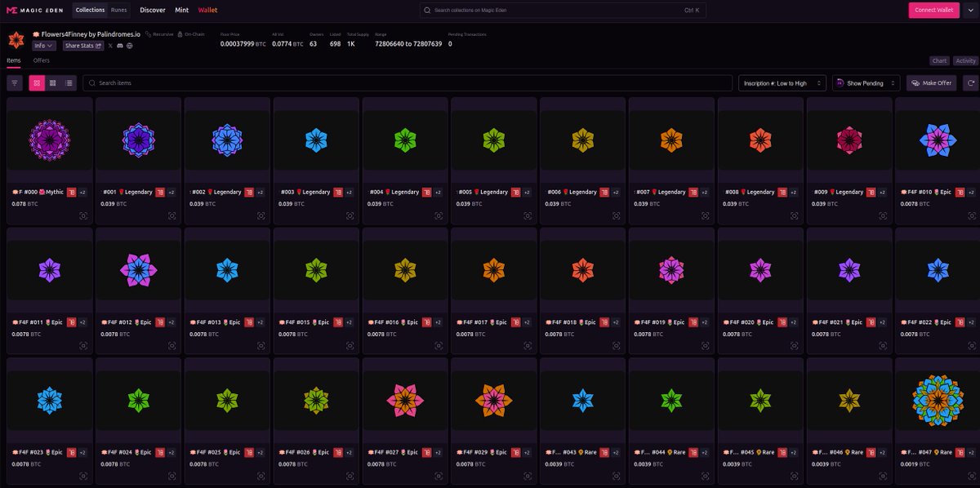This screenshot has width=980, height=488.
Task: Click the Recursive label
Action: pos(159,34)
